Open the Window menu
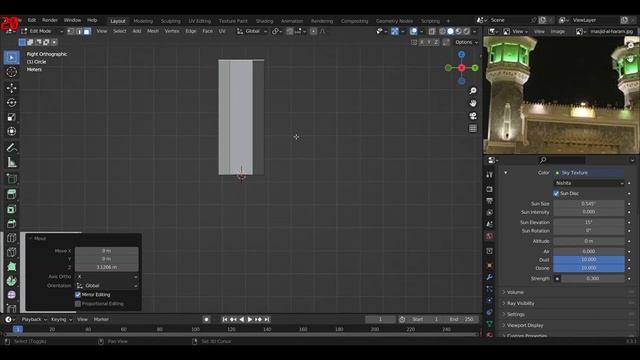Viewport: 640px width, 360px height. tap(72, 20)
